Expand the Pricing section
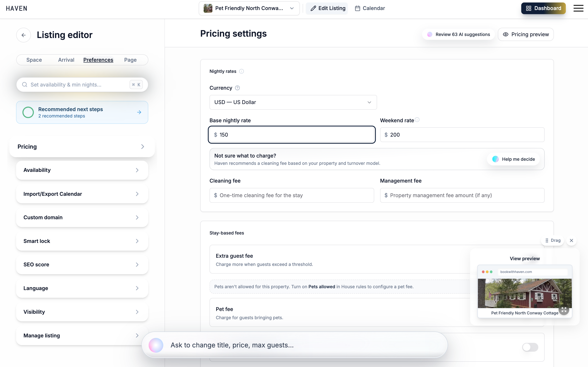The width and height of the screenshot is (588, 367). pos(82,147)
